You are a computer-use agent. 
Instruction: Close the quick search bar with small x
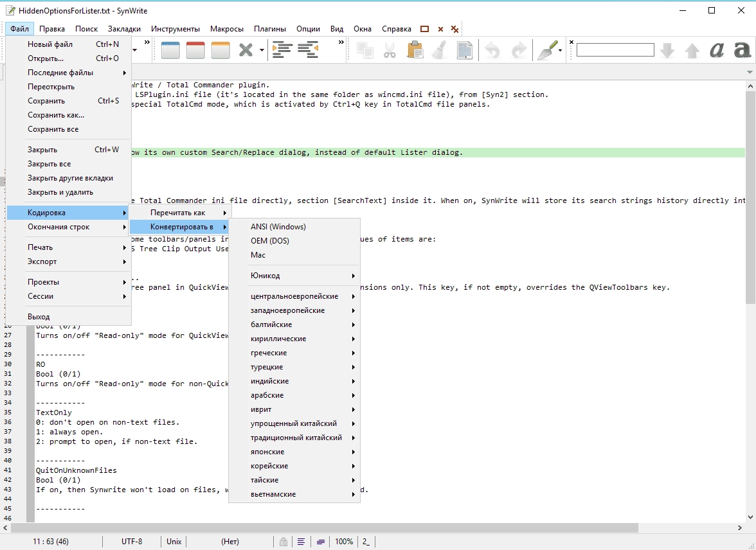[571, 42]
